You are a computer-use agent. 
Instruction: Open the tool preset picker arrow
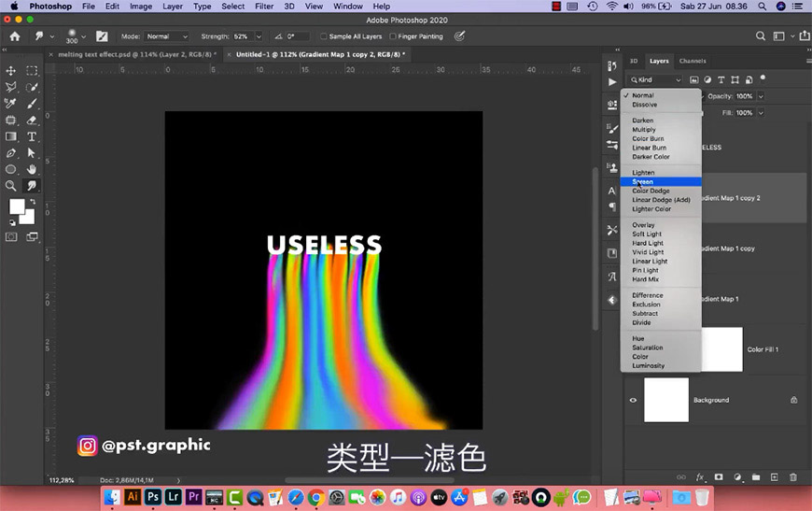click(51, 36)
